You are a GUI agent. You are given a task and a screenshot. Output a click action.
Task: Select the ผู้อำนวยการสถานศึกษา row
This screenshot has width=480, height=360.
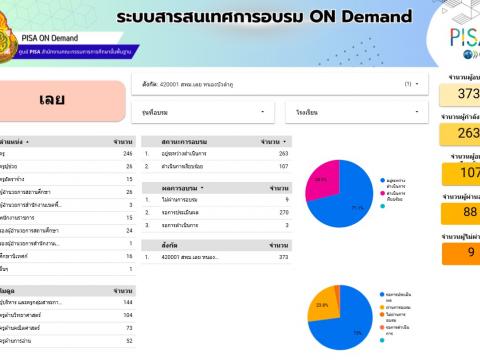tap(67, 192)
